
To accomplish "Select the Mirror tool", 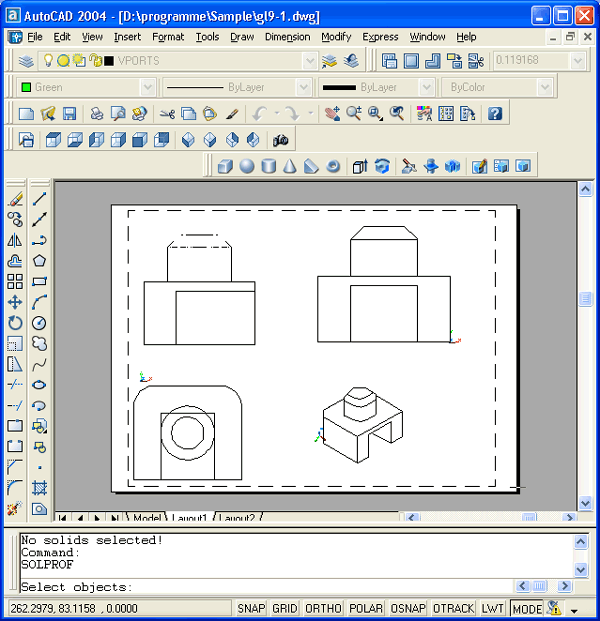I will coord(15,240).
